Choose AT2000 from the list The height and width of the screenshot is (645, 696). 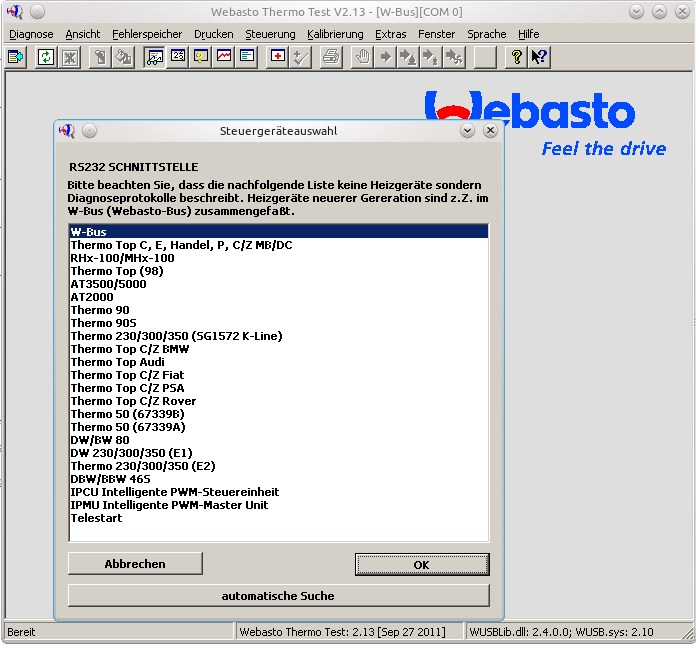tap(279, 297)
